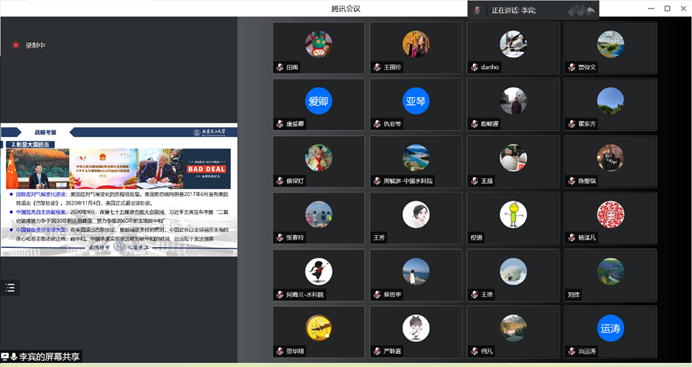Maximize the 腾讯会议 window

point(667,8)
